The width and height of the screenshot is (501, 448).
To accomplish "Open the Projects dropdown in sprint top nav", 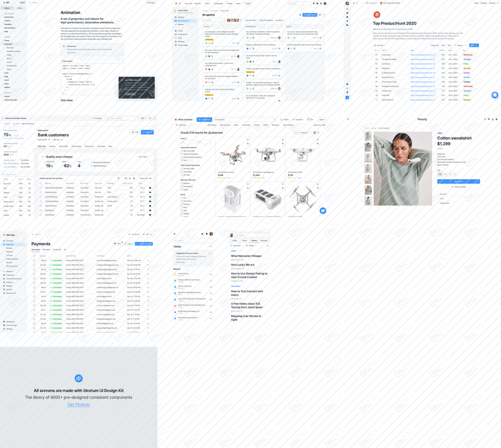I will [198, 4].
